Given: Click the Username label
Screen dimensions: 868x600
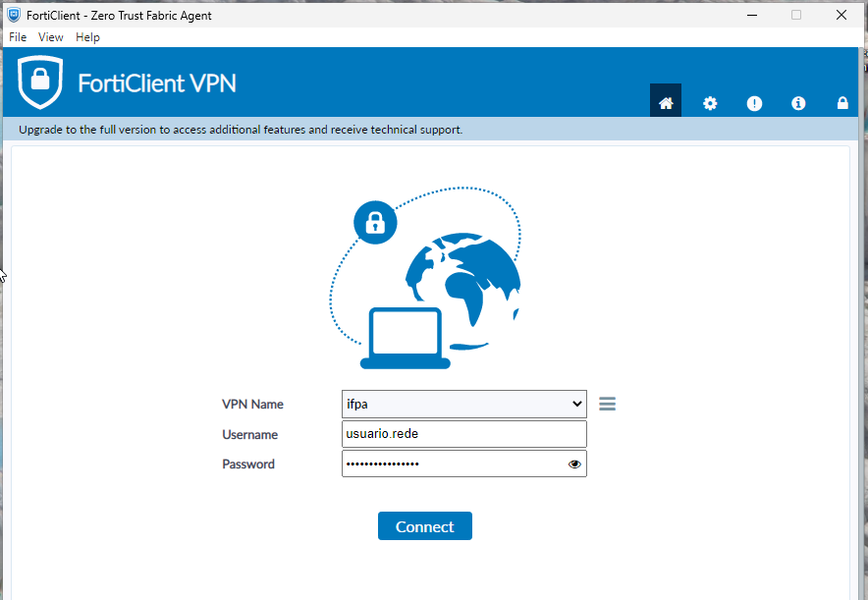Looking at the screenshot, I should tap(249, 435).
